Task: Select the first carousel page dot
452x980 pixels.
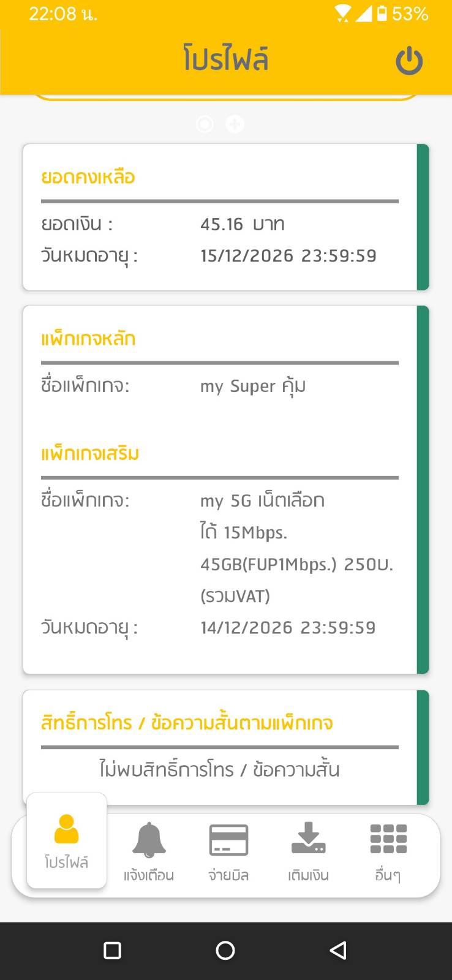Action: [x=205, y=124]
